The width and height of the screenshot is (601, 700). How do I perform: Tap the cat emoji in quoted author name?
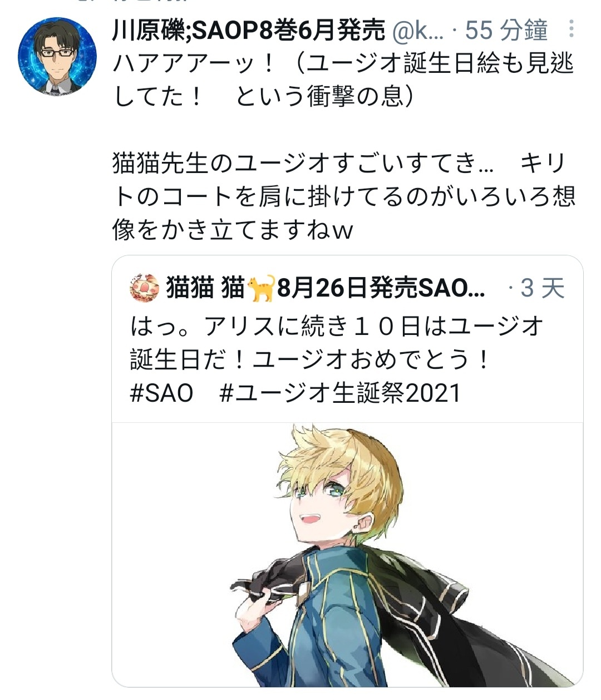click(x=261, y=288)
